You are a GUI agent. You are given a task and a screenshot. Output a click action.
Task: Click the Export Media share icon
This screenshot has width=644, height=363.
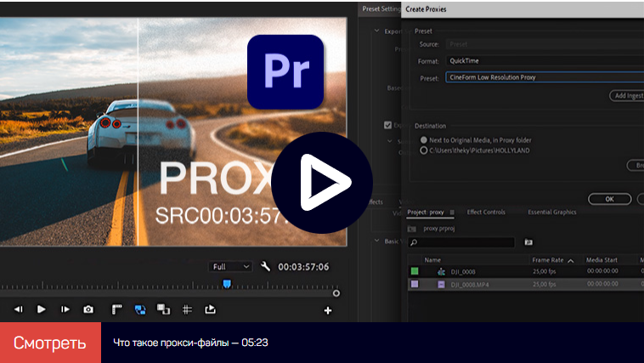pos(211,309)
